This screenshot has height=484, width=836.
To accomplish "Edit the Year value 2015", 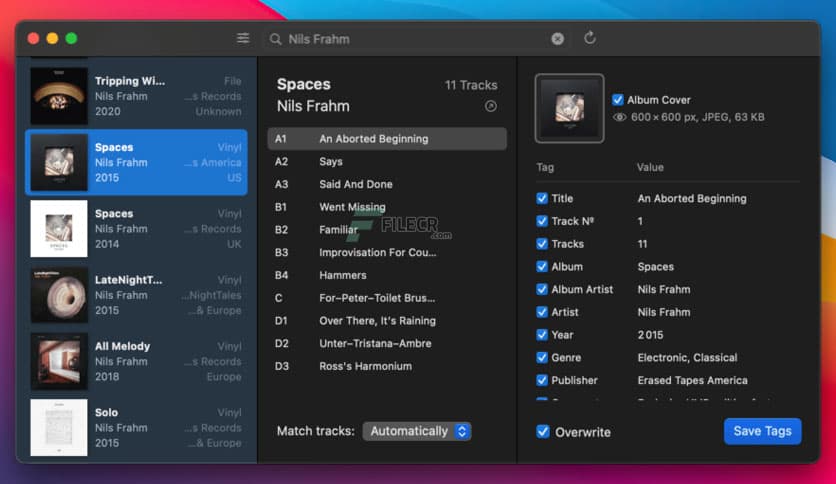I will (651, 335).
